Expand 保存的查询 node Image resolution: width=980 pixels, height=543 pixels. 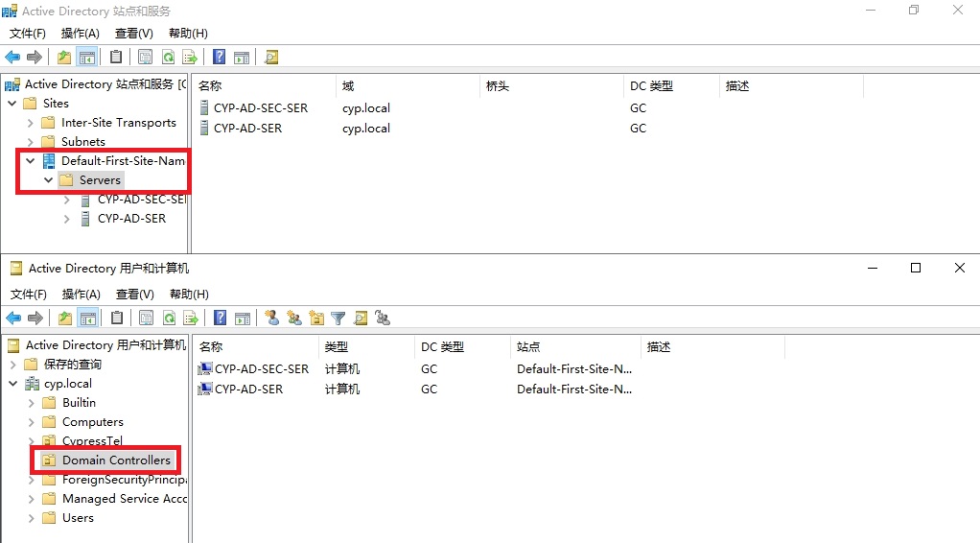tap(13, 365)
